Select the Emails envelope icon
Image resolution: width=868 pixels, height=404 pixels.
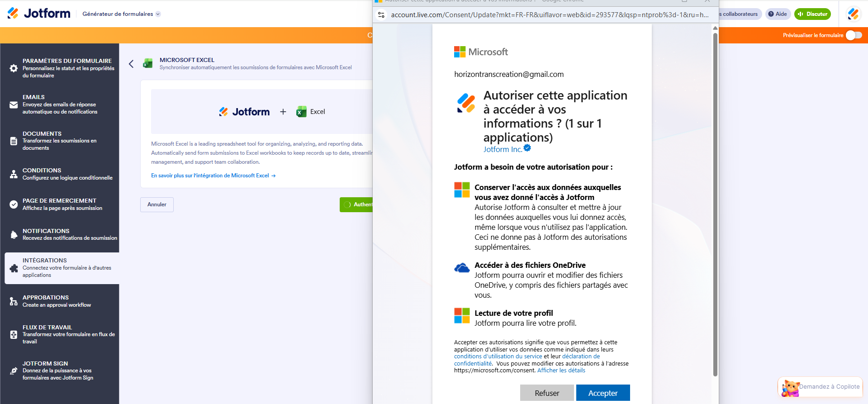(x=14, y=105)
